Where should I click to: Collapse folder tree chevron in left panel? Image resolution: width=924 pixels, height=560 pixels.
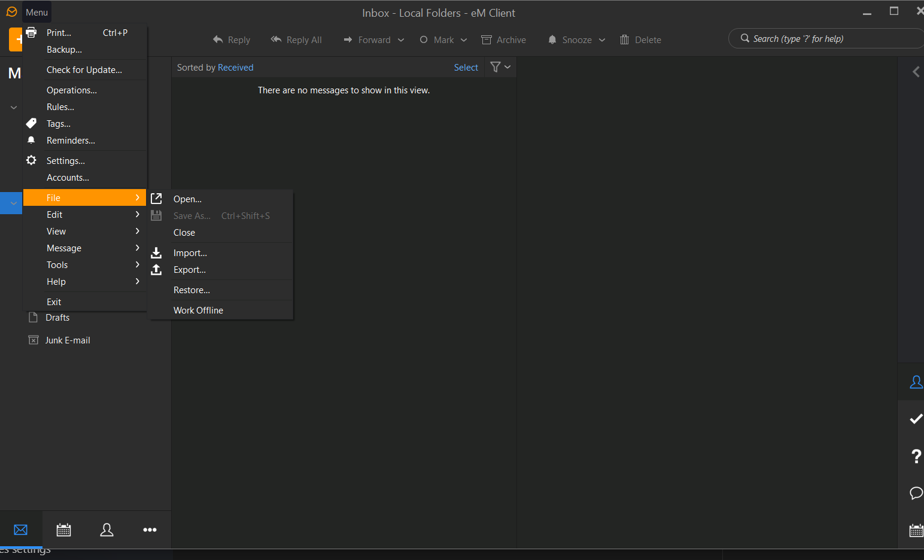[14, 108]
